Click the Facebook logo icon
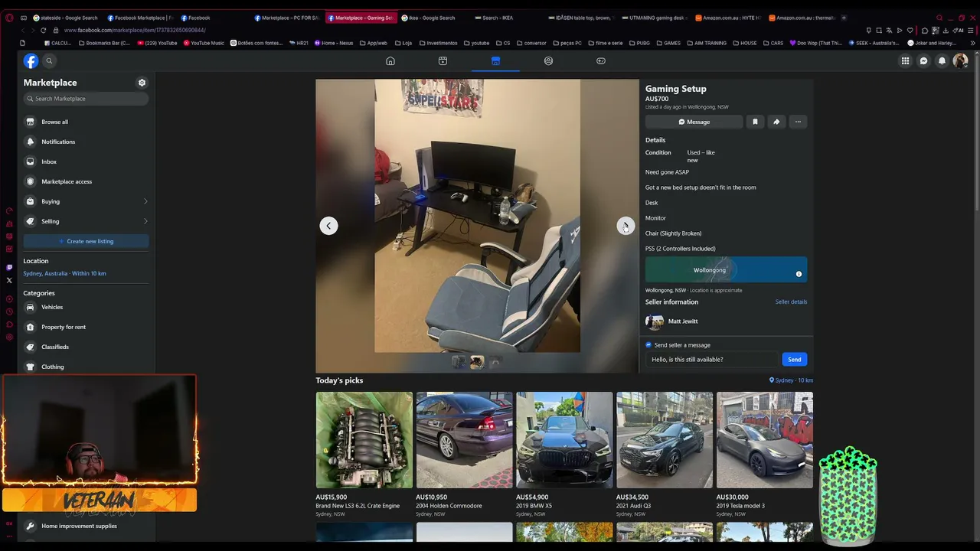 (x=31, y=60)
